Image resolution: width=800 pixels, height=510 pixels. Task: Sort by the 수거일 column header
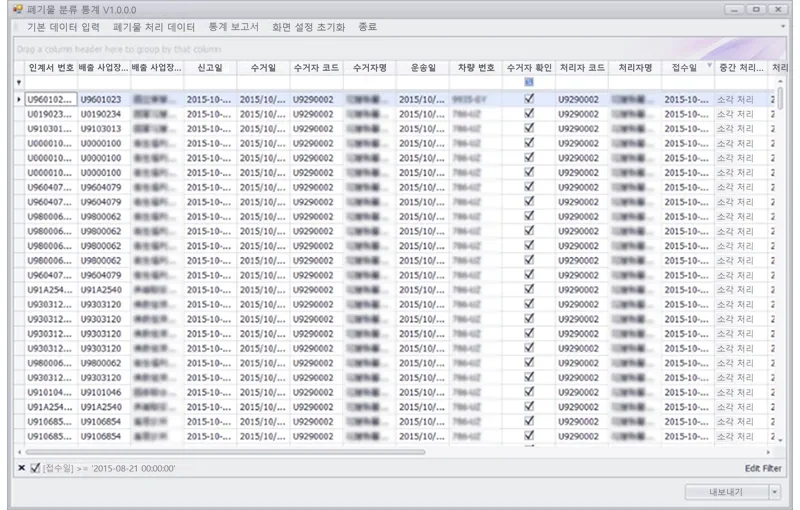[263, 68]
